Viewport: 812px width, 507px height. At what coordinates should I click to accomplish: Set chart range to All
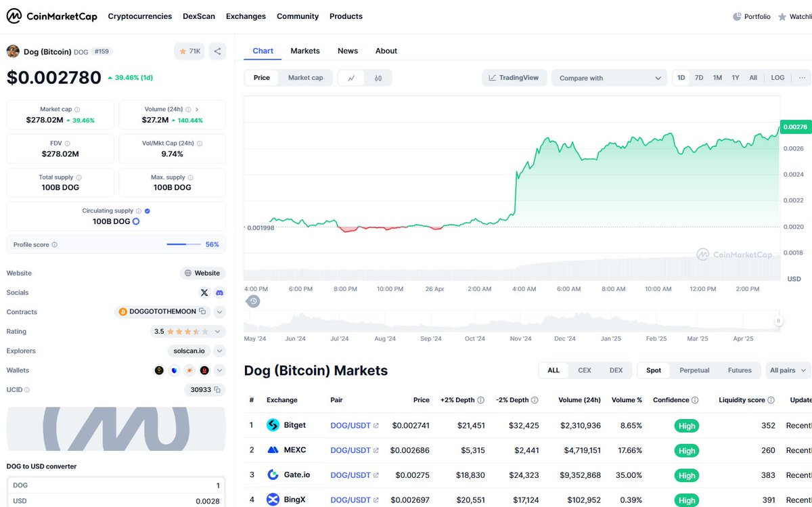(x=753, y=78)
